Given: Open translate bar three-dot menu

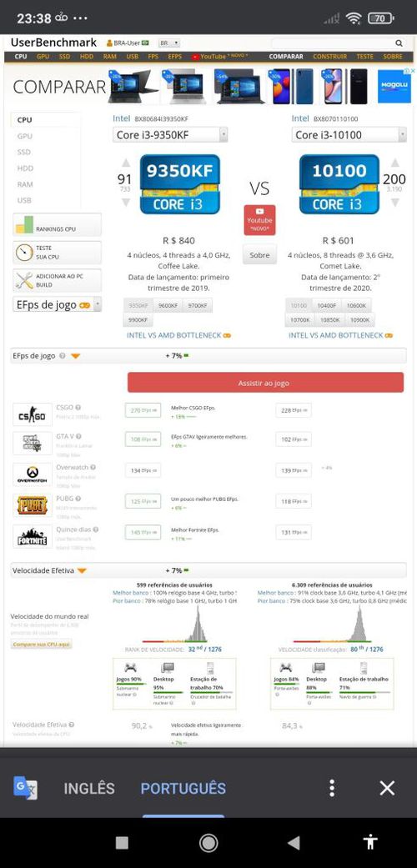Looking at the screenshot, I should tap(331, 788).
